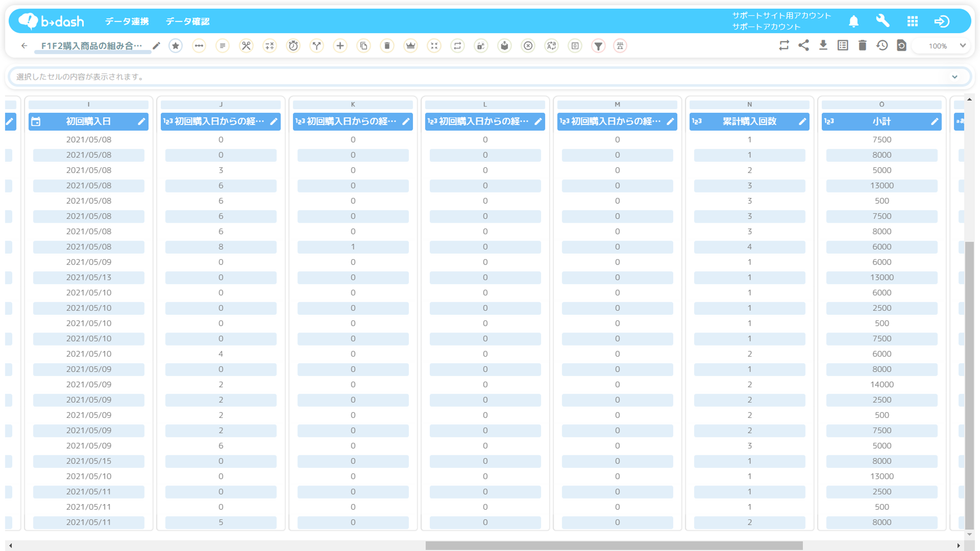Select the 初回購入日 column header
980x551 pixels.
coord(89,121)
